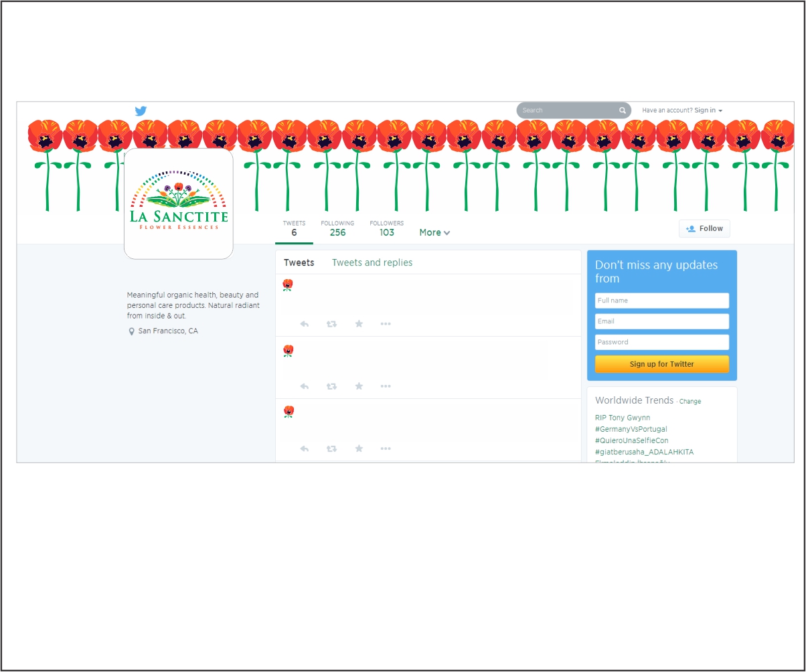Retweet the second tweet

click(331, 386)
